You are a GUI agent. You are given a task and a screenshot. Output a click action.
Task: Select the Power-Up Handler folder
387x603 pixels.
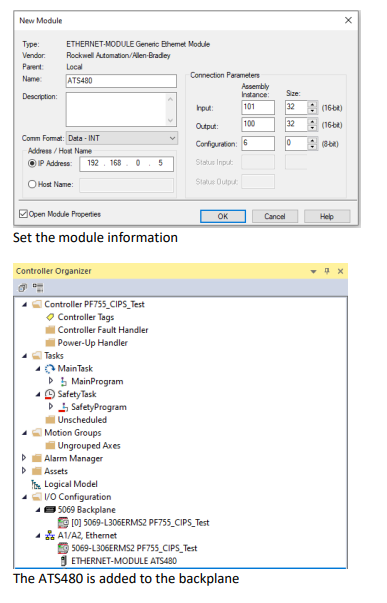[92, 343]
